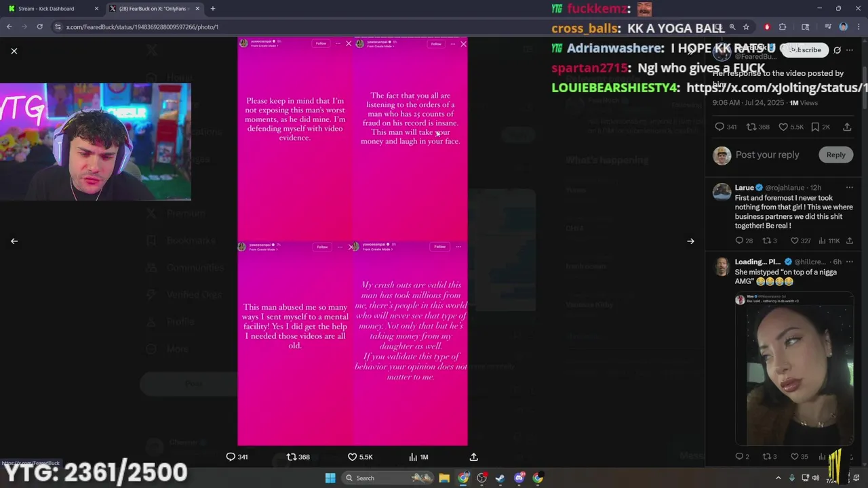Click Follow on the top-right story slide

436,43
